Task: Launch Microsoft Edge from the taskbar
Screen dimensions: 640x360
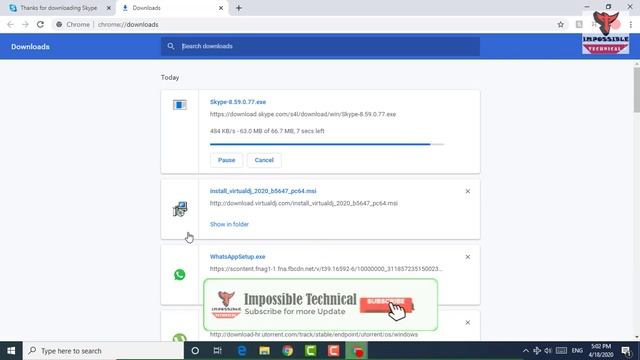Action: 242,351
